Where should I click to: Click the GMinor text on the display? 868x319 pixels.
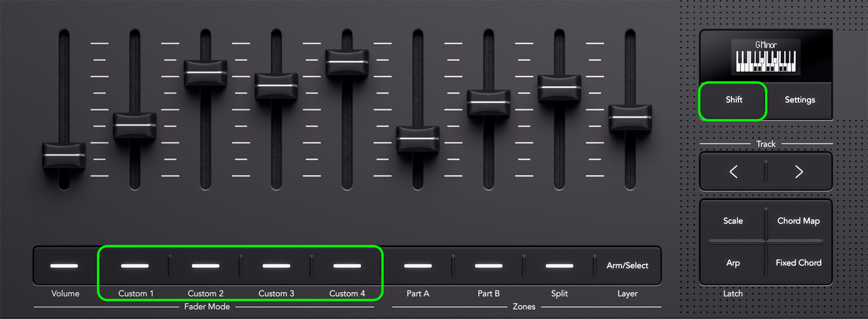[x=766, y=45]
